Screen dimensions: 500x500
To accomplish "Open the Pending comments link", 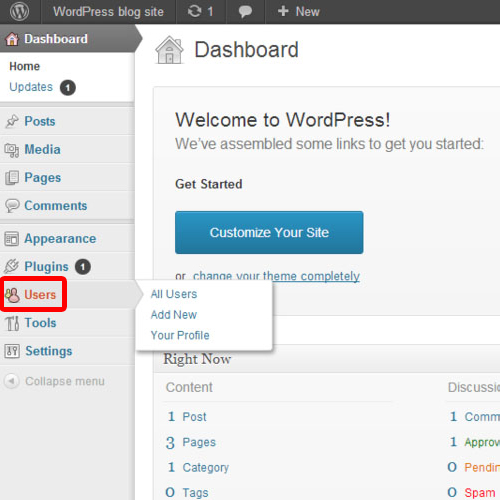I will coord(482,467).
